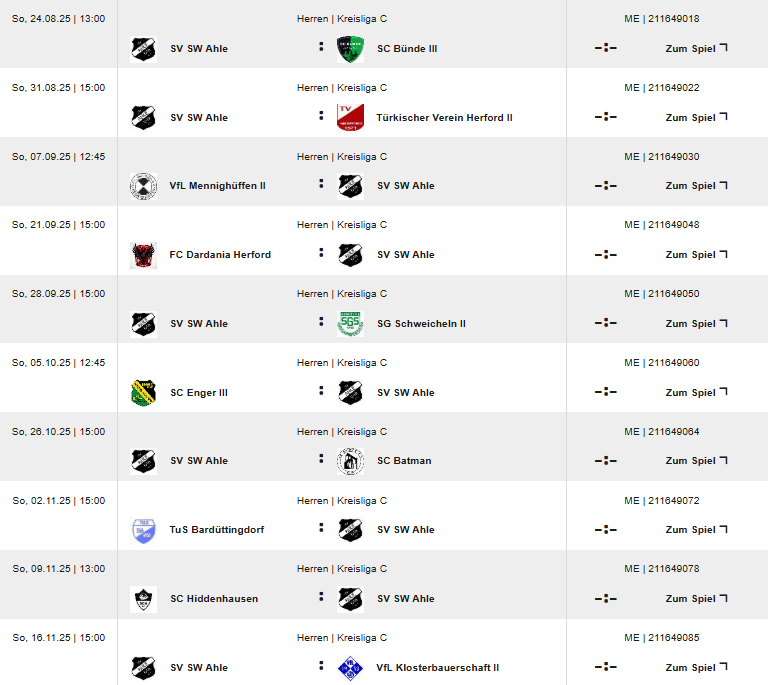768x685 pixels.
Task: Click the VfL Mennighüffen II club logo
Action: point(144,186)
